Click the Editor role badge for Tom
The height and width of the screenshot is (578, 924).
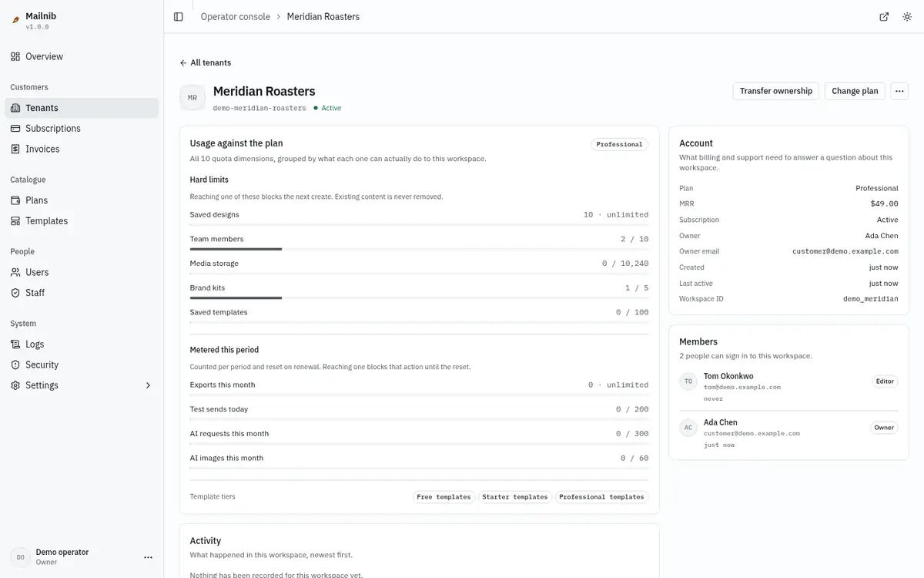(885, 381)
